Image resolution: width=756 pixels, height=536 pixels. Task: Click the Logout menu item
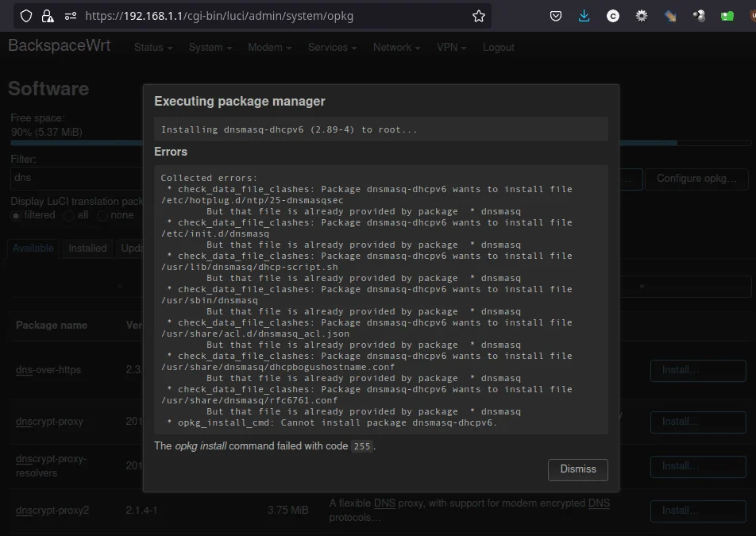499,47
